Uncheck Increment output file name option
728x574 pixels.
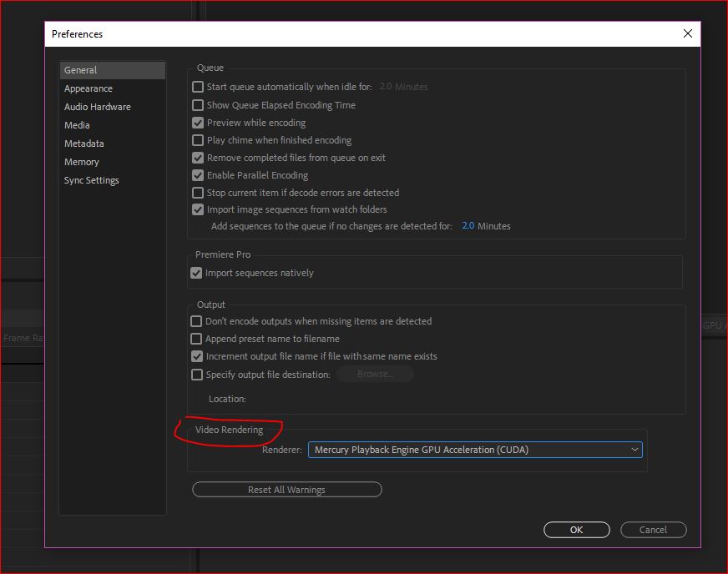(x=197, y=356)
